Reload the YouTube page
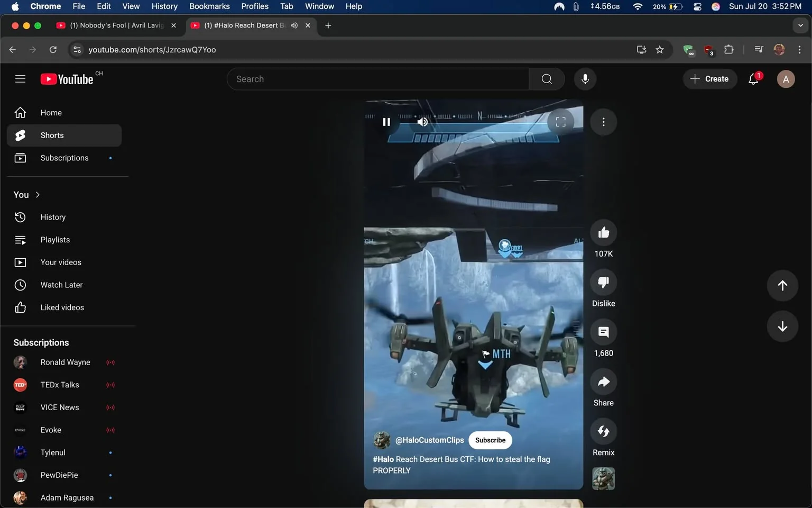Viewport: 812px width, 508px height. 53,50
